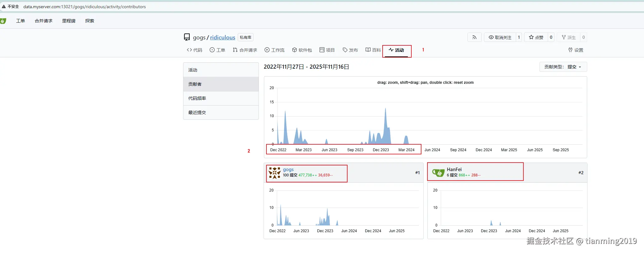The height and width of the screenshot is (253, 644).
Task: Open HanFei's Gitea avatar
Action: pos(438,173)
